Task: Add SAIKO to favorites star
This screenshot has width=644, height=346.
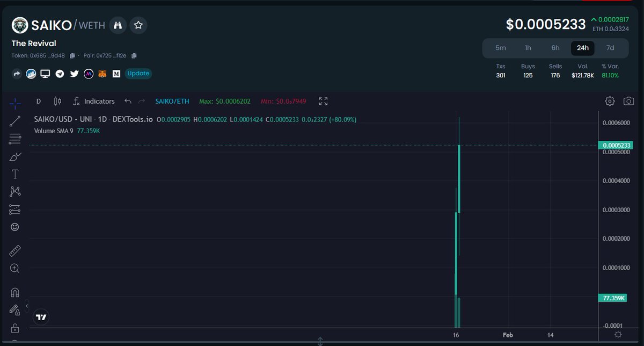Action: [138, 25]
